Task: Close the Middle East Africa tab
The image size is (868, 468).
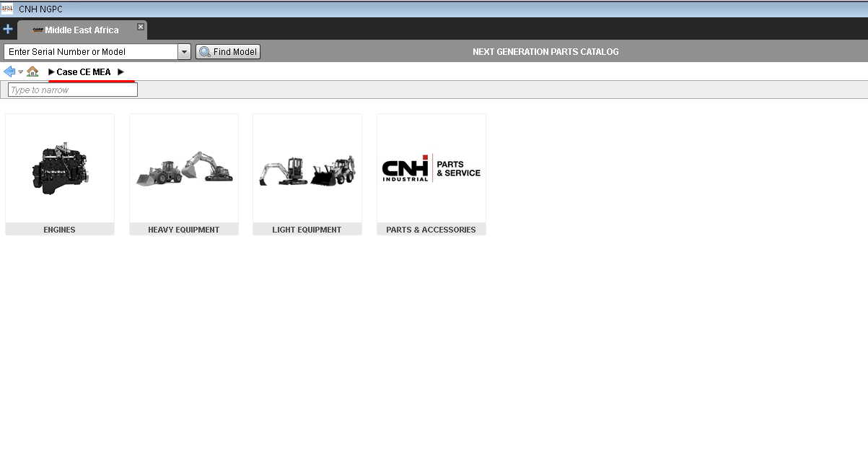Action: 141,27
